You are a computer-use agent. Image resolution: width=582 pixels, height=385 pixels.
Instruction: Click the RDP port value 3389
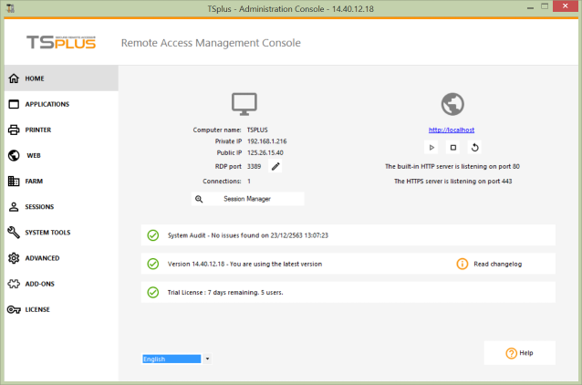[254, 166]
